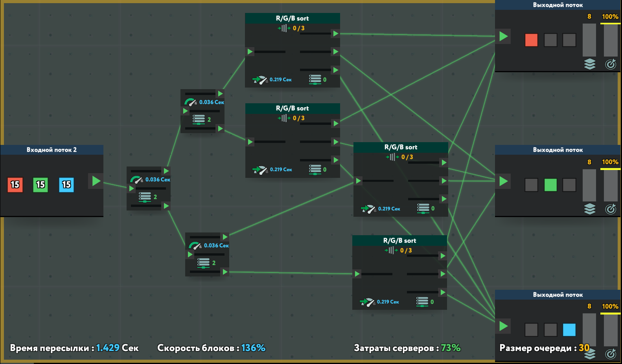Select the green 15 block in the input stream
This screenshot has width=622, height=364.
coord(40,185)
